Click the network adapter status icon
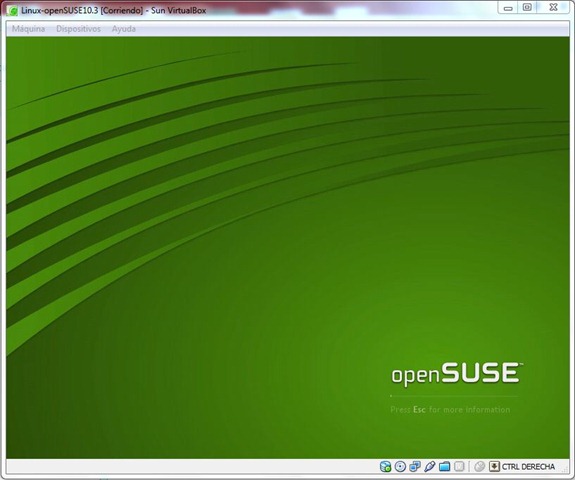The height and width of the screenshot is (480, 575). point(415,466)
